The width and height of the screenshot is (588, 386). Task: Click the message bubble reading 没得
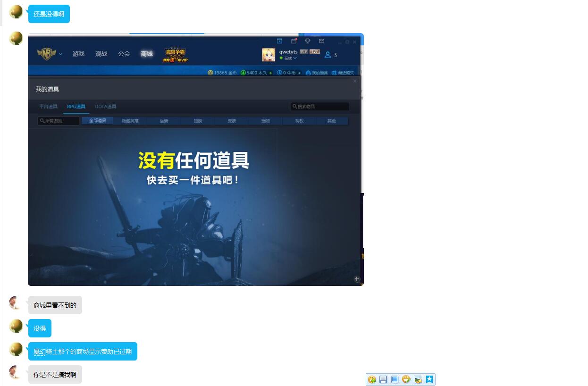point(40,328)
